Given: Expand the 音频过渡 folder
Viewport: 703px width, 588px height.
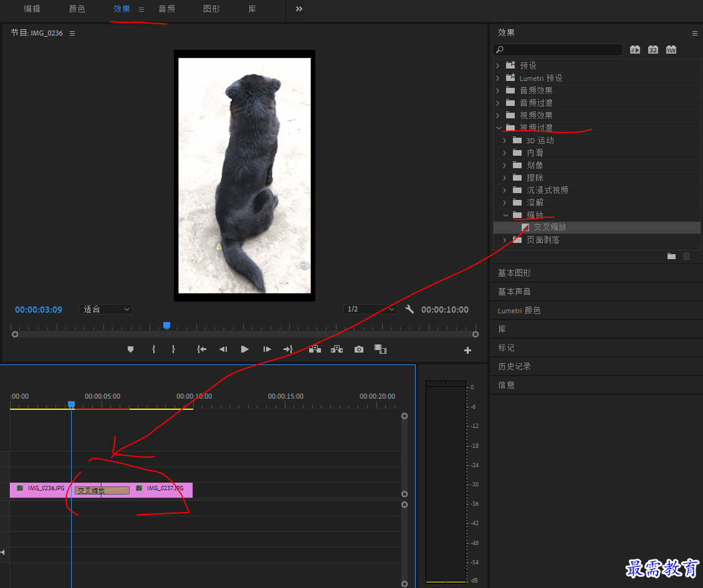Looking at the screenshot, I should (498, 103).
